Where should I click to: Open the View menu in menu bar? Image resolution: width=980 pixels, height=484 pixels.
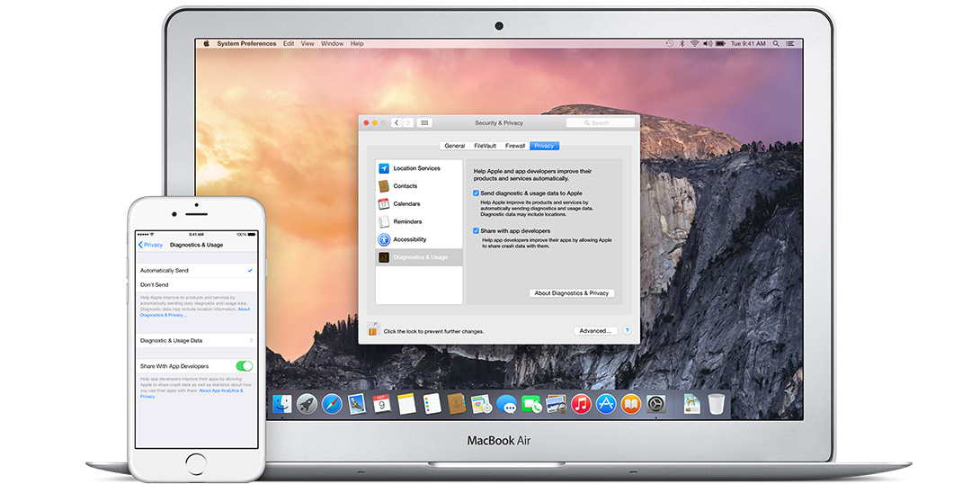point(307,43)
